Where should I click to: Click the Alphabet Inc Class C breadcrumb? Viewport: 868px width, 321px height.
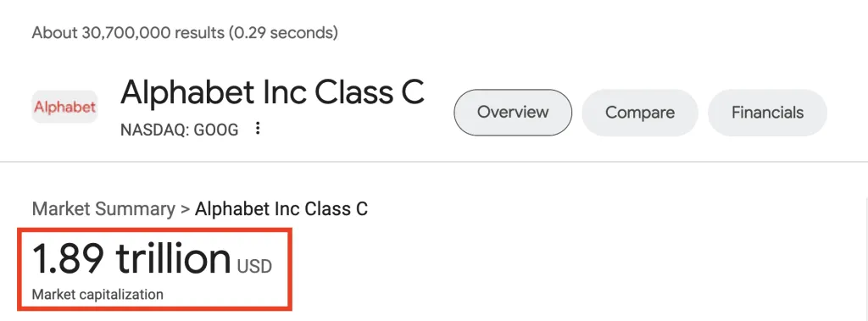[281, 209]
